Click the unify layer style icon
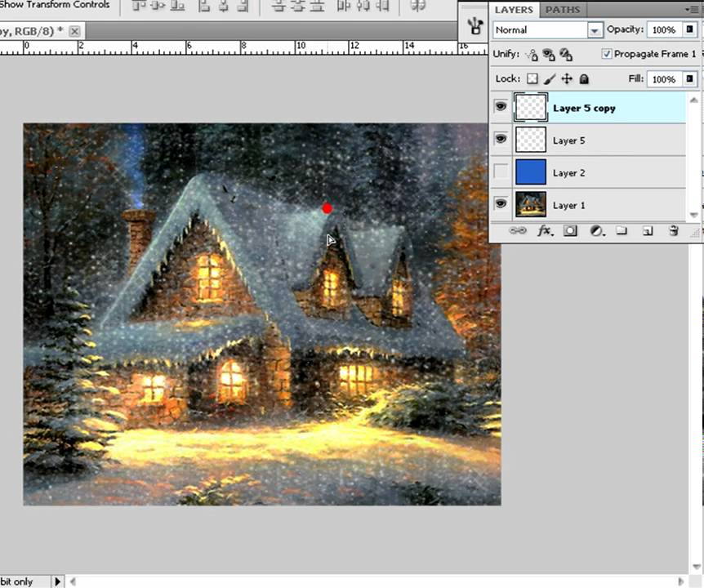 click(x=566, y=55)
